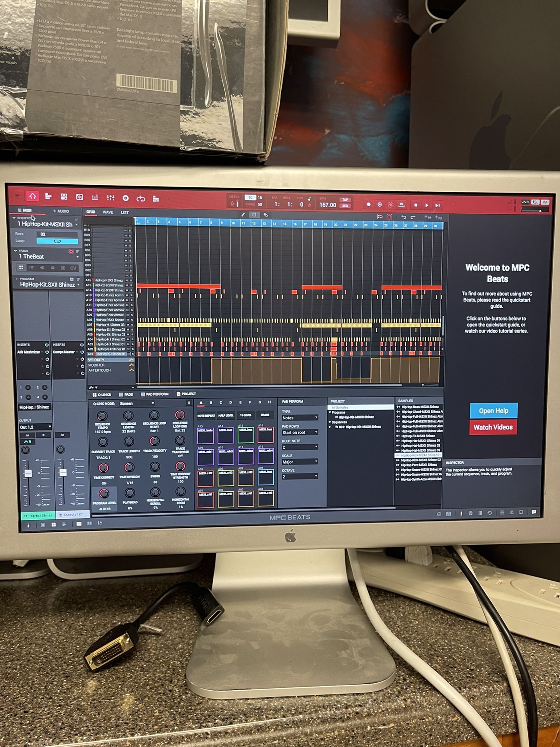
Task: Solo the HipHop Shinez channel strip
Action: tap(44, 435)
